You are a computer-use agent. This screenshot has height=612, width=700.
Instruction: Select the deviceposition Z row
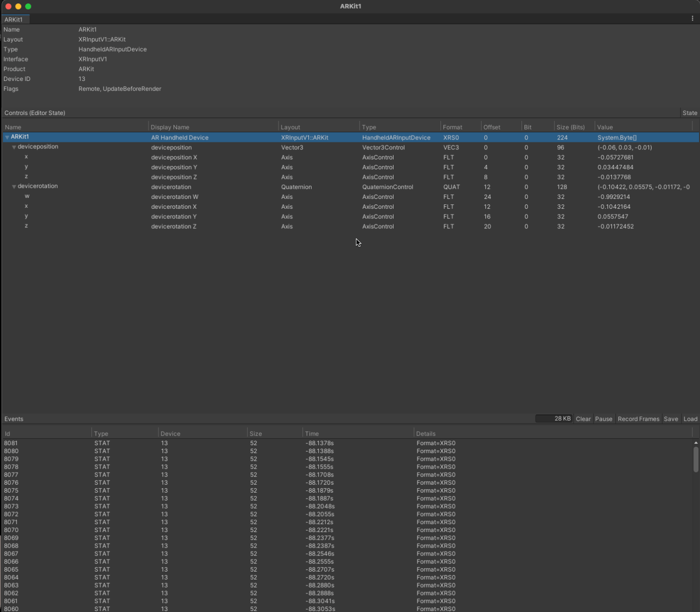coord(350,177)
